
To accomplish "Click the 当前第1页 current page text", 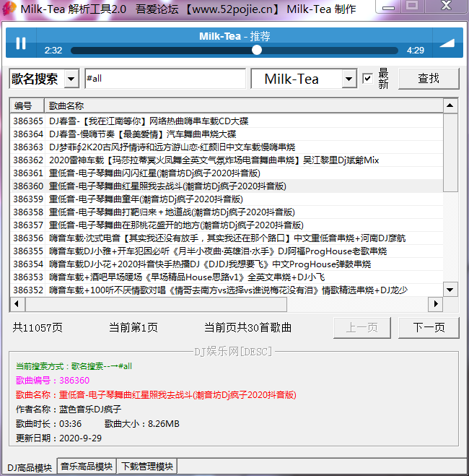I will pos(133,328).
